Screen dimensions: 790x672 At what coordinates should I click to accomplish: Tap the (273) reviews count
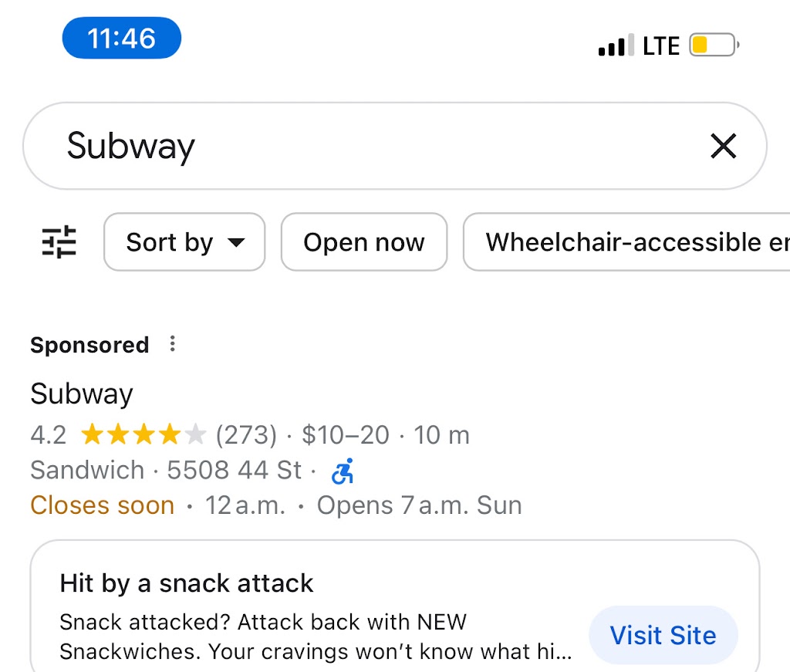coord(246,434)
